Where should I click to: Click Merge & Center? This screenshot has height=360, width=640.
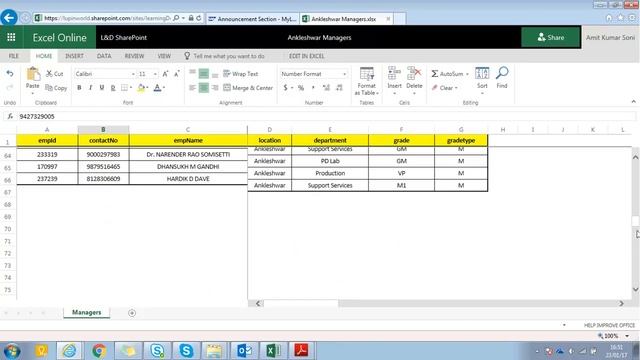pos(248,88)
